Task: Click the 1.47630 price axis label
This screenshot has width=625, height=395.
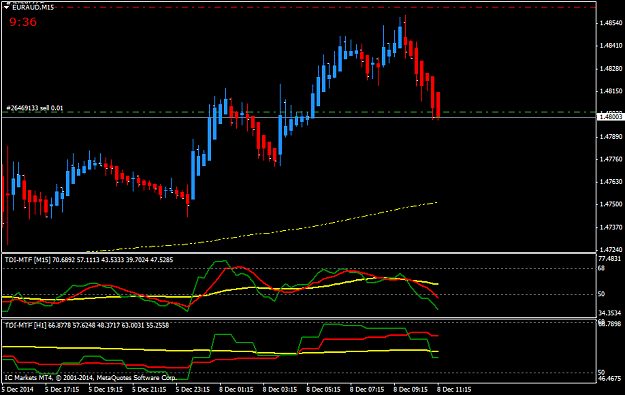Action: click(x=611, y=182)
